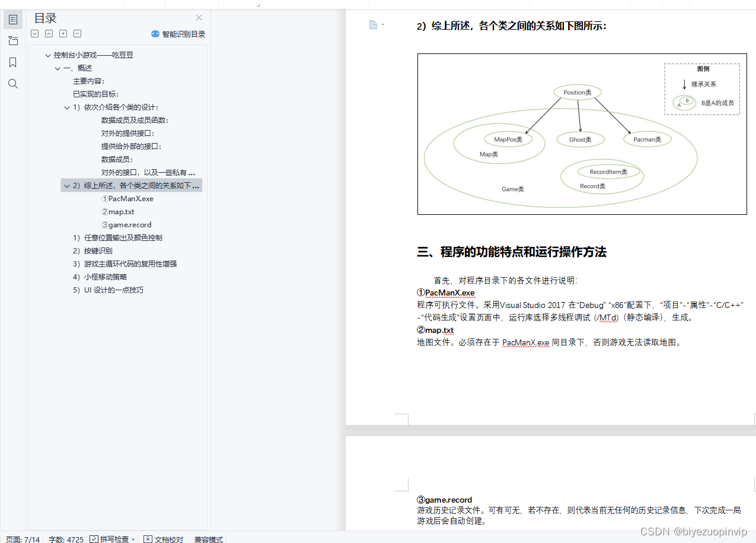Open the table of contents outline panel

pos(13,20)
